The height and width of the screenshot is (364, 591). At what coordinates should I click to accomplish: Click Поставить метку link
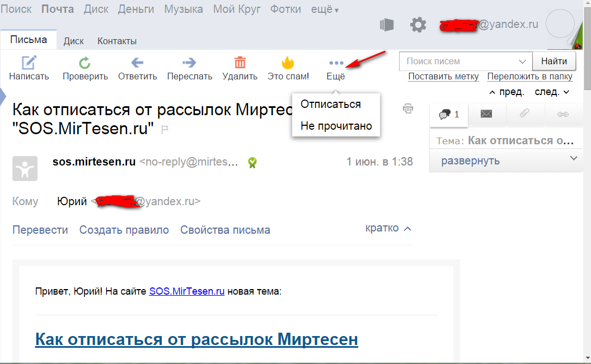(443, 77)
